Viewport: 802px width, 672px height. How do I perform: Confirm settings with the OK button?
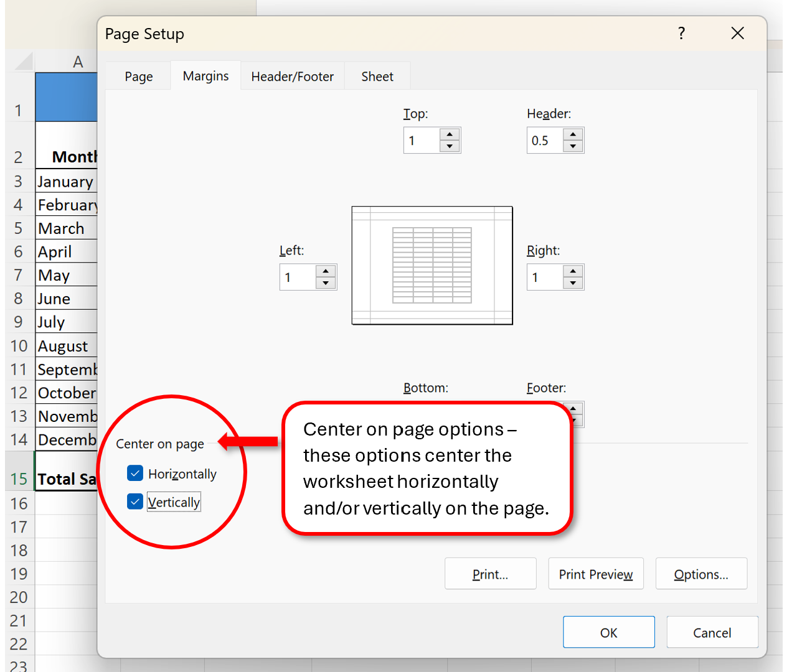pos(608,632)
